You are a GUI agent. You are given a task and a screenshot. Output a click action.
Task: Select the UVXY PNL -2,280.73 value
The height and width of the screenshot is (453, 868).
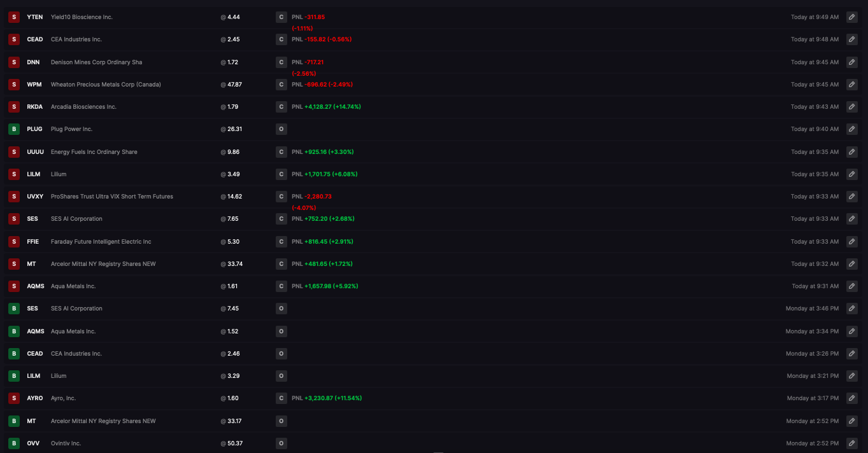tap(318, 197)
